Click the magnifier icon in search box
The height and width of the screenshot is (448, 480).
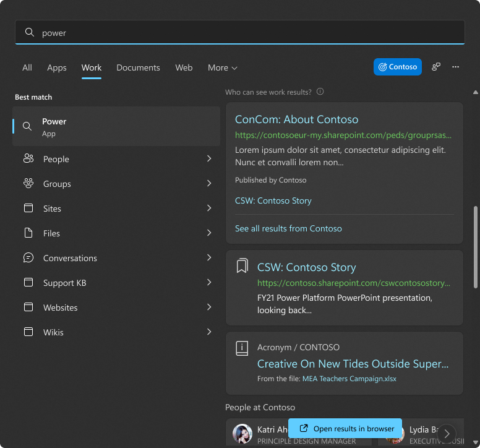click(30, 32)
